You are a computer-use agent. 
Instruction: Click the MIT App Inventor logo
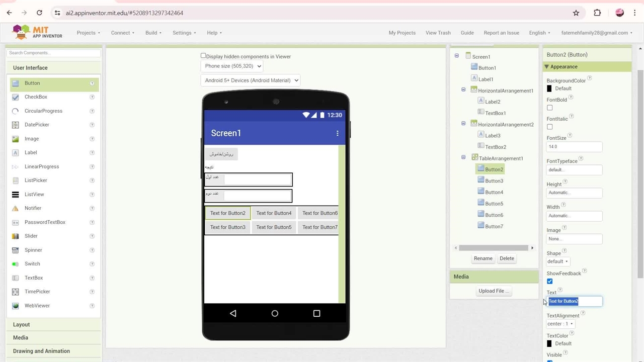(x=38, y=33)
